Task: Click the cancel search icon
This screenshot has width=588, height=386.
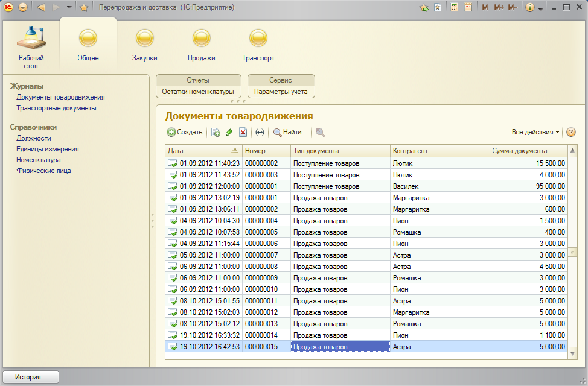Action: 320,132
